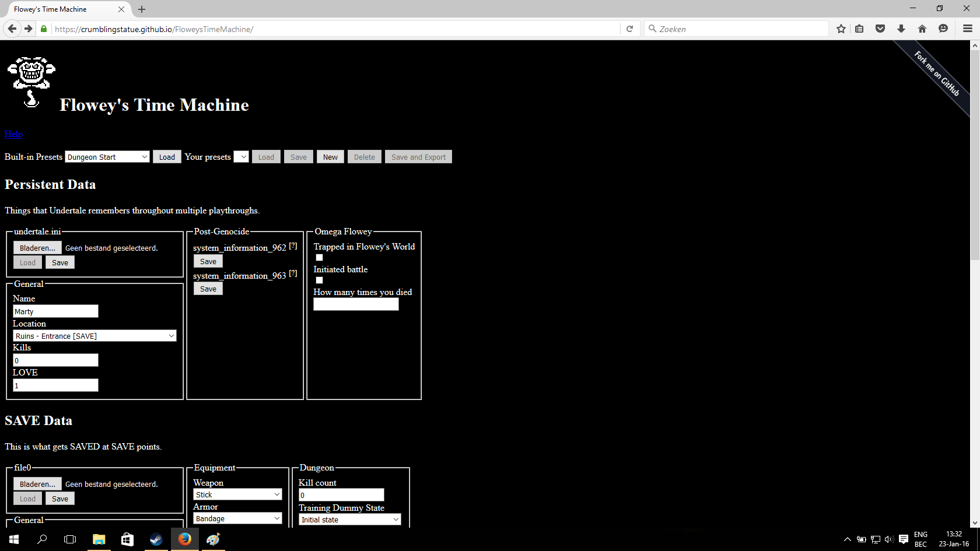Go back using the browser back arrow
Screen dimensions: 980x551
[x=12, y=29]
